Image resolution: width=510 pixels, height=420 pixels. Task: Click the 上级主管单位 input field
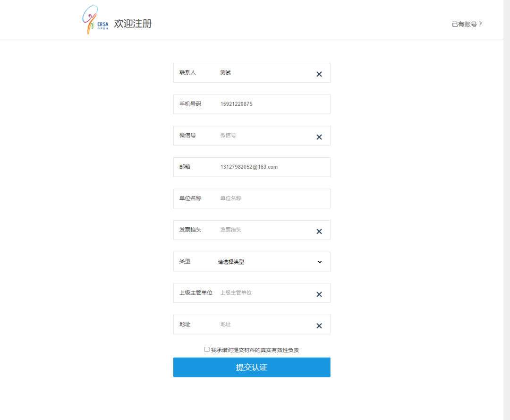(264, 293)
